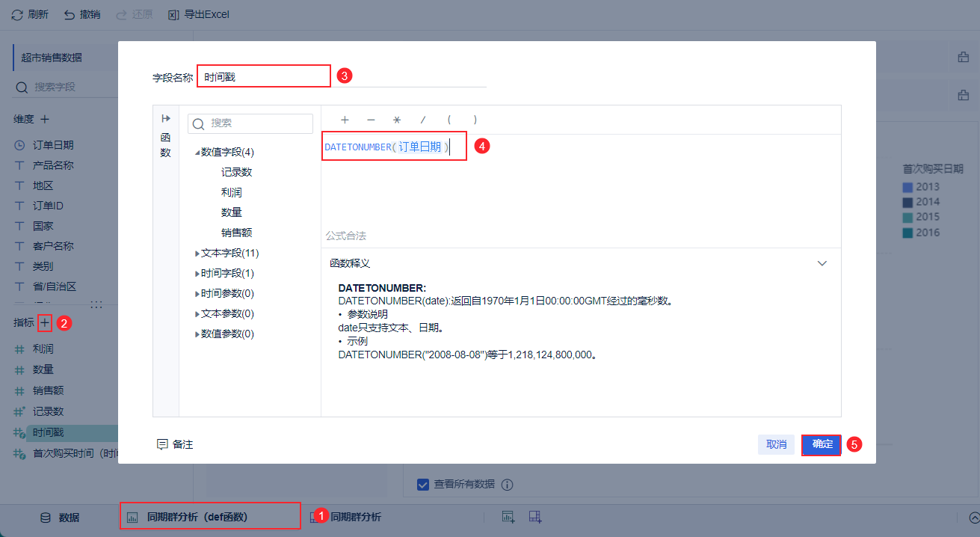This screenshot has height=537, width=980.
Task: Select the 客户名称 dimension
Action: pos(53,246)
